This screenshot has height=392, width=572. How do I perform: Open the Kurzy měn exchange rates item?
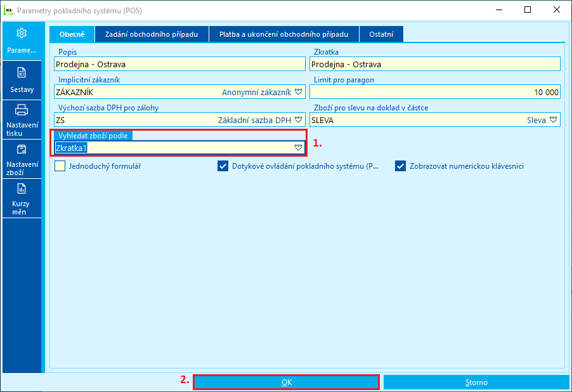22,199
